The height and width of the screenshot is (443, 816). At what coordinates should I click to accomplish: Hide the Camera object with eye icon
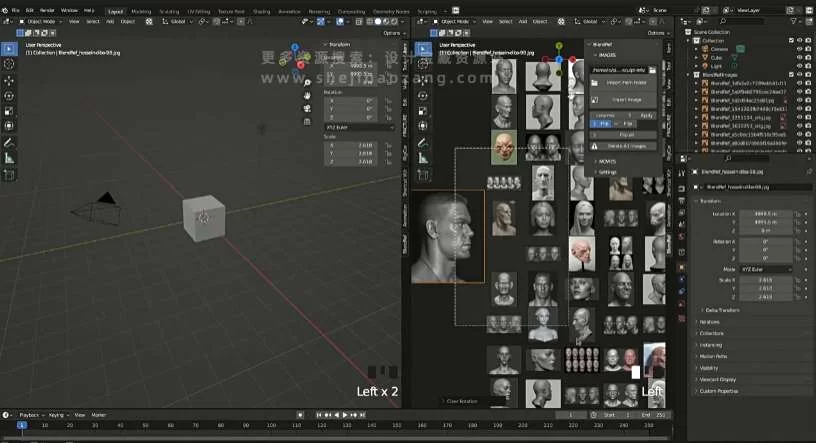click(x=800, y=48)
